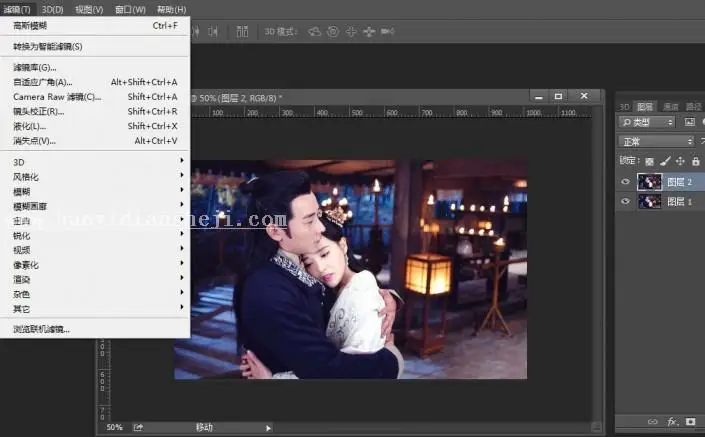Expand the 扭曲 filter submenu
Viewport: 705px width, 437px height.
click(x=95, y=221)
